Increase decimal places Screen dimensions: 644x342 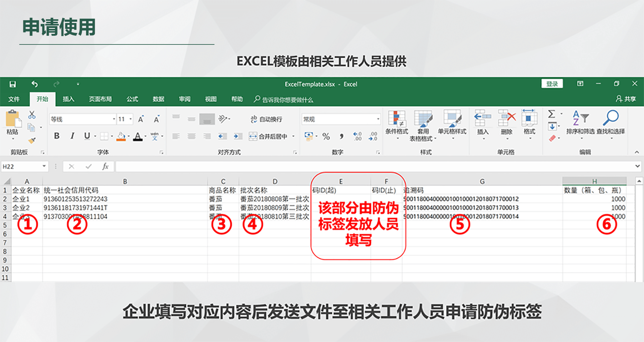click(357, 136)
